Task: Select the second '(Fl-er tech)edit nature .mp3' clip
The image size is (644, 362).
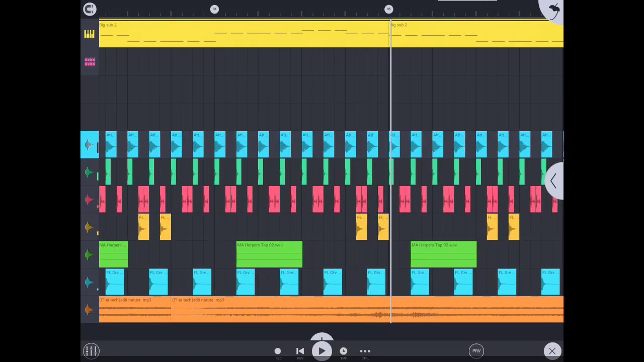Action: click(367, 309)
